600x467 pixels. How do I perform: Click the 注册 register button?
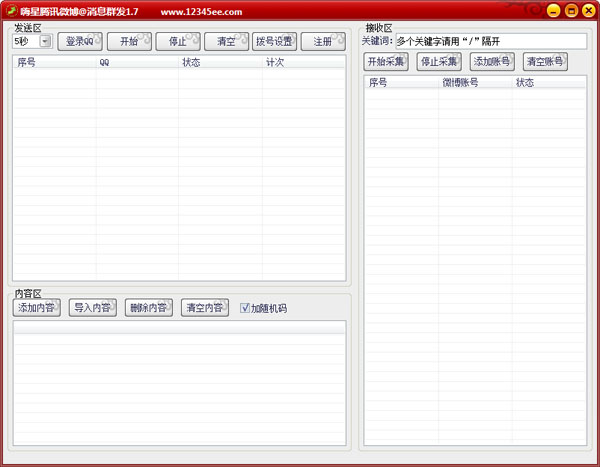coord(322,42)
